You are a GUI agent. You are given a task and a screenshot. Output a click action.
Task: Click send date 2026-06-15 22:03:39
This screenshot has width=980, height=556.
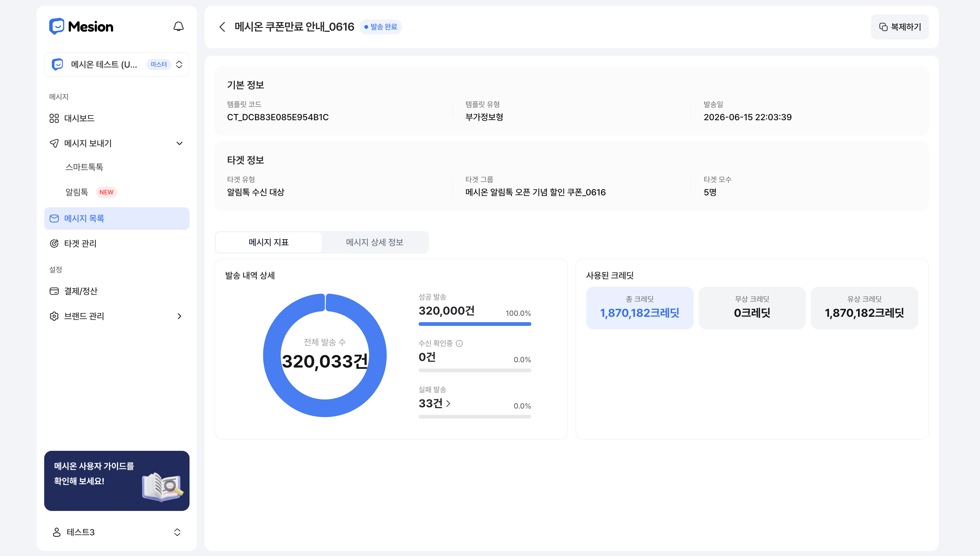[x=747, y=117]
